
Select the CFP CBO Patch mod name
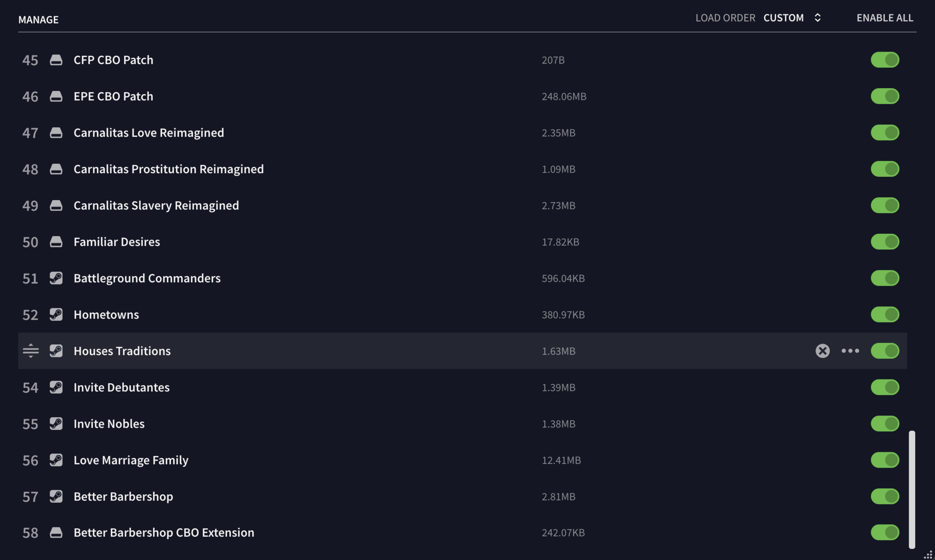tap(113, 60)
